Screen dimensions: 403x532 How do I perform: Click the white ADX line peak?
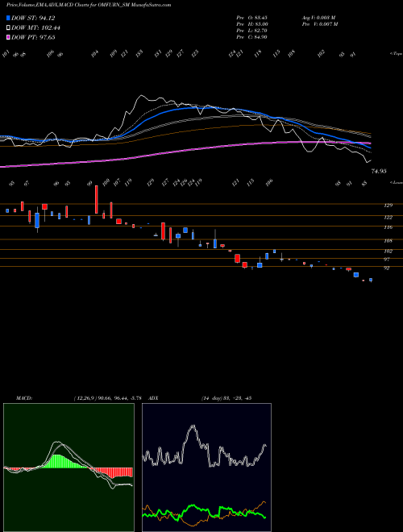pos(193,426)
